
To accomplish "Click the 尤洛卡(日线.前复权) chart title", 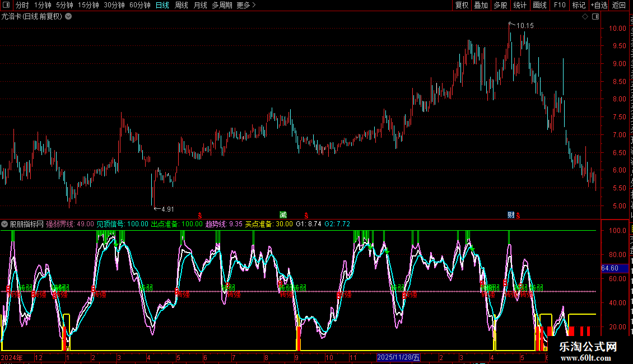I will point(32,17).
